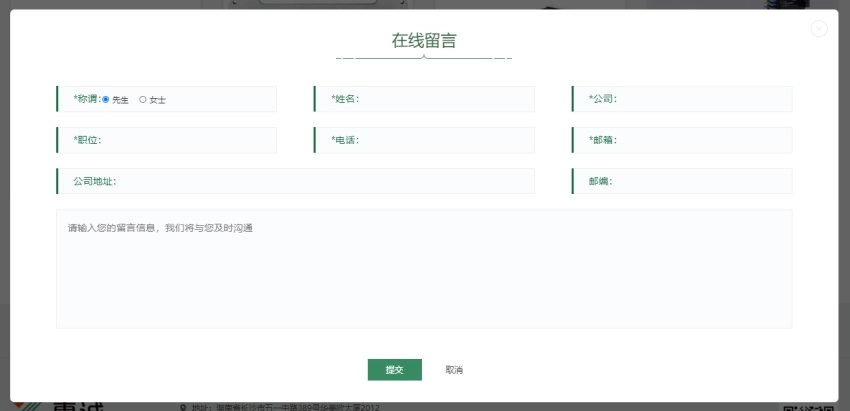Click the location pin icon in footer
The height and width of the screenshot is (411, 850).
tap(183, 407)
